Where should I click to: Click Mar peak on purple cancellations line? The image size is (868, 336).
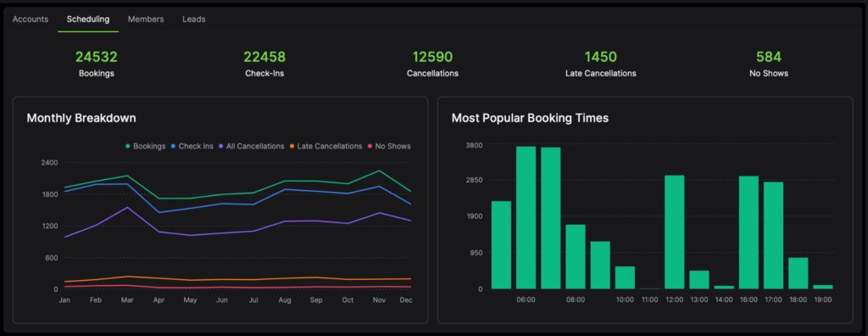pyautogui.click(x=127, y=207)
